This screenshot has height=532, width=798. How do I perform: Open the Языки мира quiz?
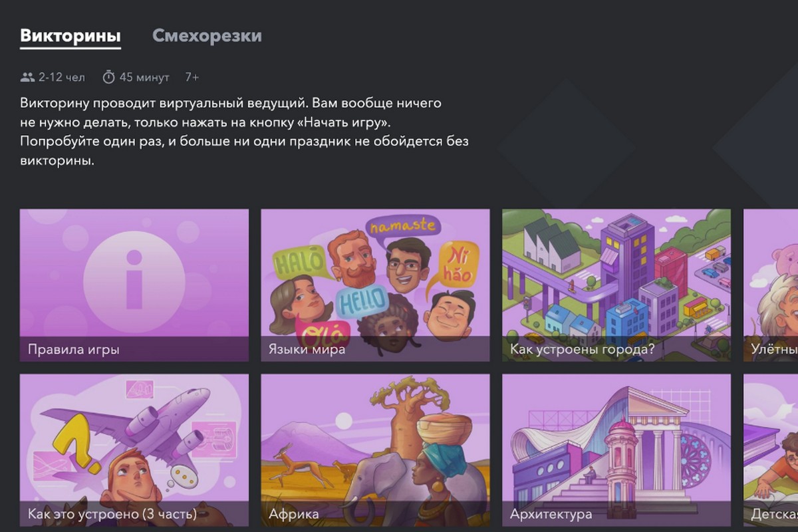[x=375, y=285]
